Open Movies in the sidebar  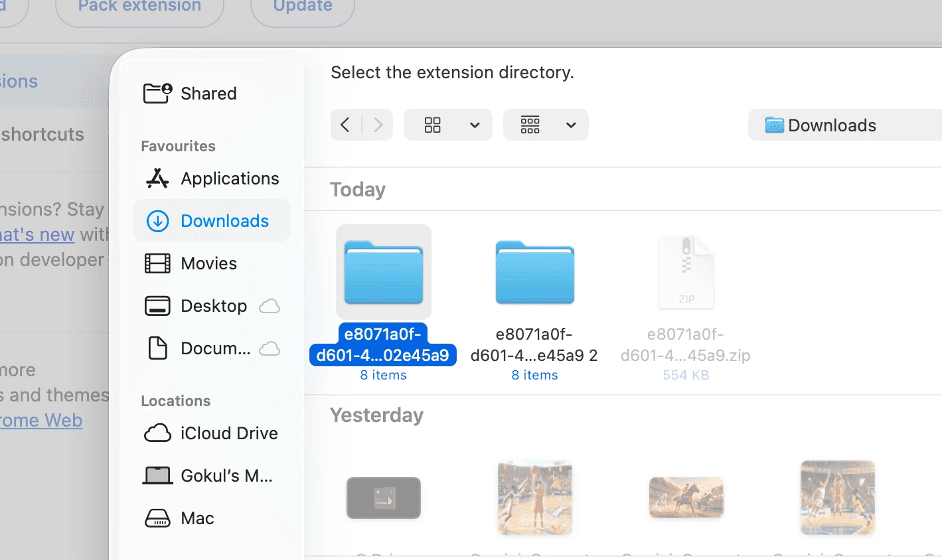pyautogui.click(x=211, y=263)
